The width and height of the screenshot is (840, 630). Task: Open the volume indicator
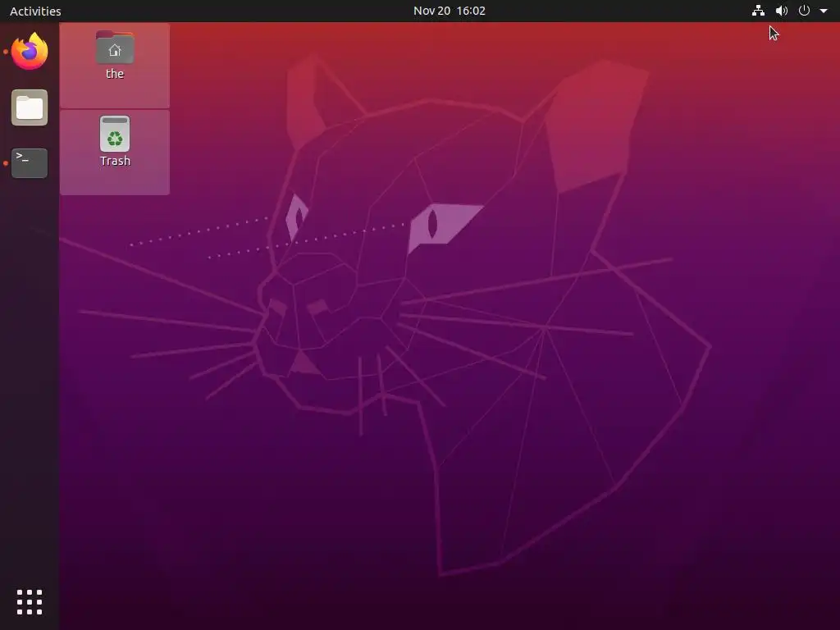click(x=782, y=11)
